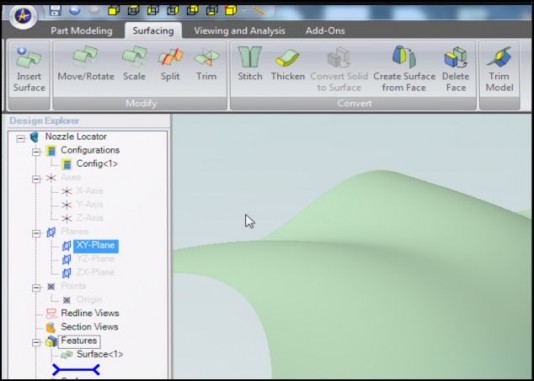The height and width of the screenshot is (381, 534).
Task: Select the front-face highlighted view cube icon
Action: (x=114, y=11)
